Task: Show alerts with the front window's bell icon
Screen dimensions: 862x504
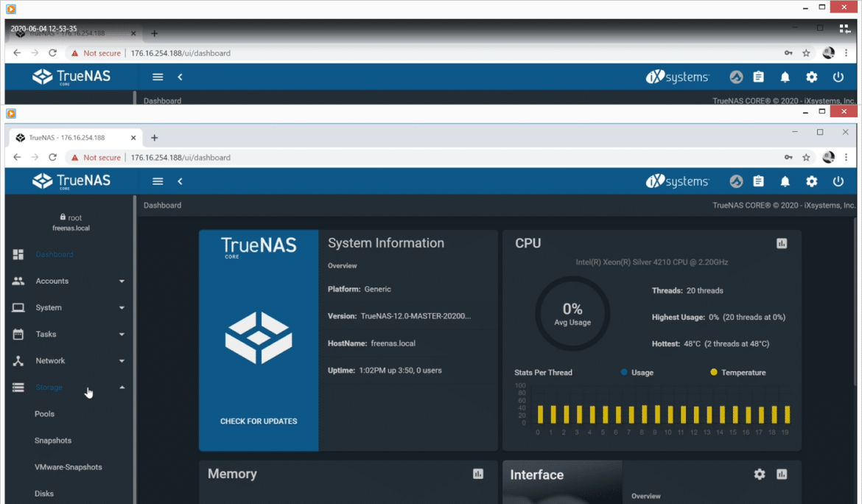Action: 785,181
